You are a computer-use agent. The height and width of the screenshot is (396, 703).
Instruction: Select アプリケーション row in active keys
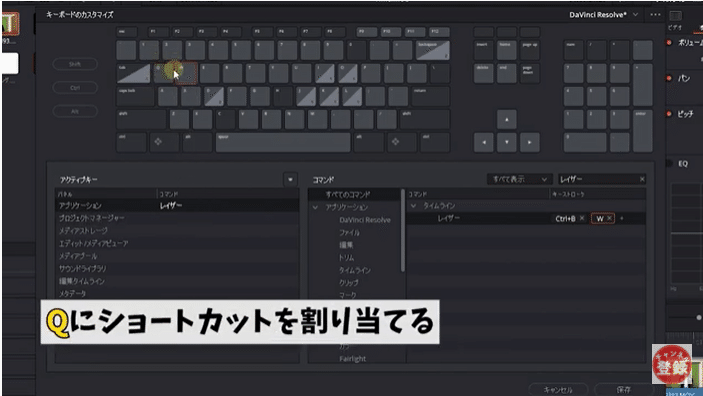pyautogui.click(x=177, y=205)
